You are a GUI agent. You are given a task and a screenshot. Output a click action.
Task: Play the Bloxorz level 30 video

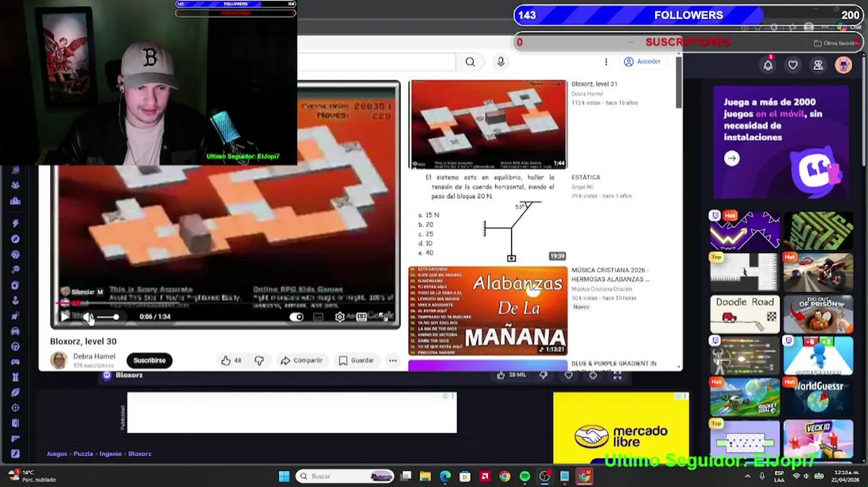pos(65,317)
